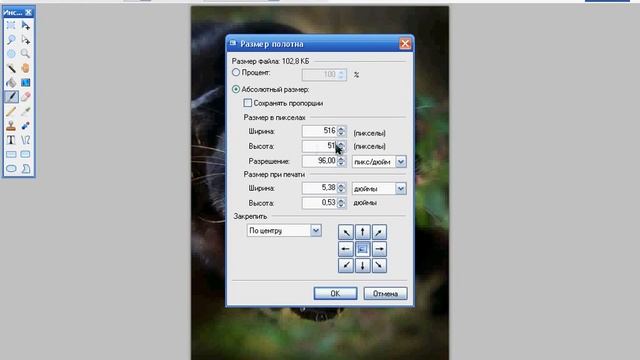
Task: Anchor canvas to top-right arrow
Action: click(x=379, y=232)
